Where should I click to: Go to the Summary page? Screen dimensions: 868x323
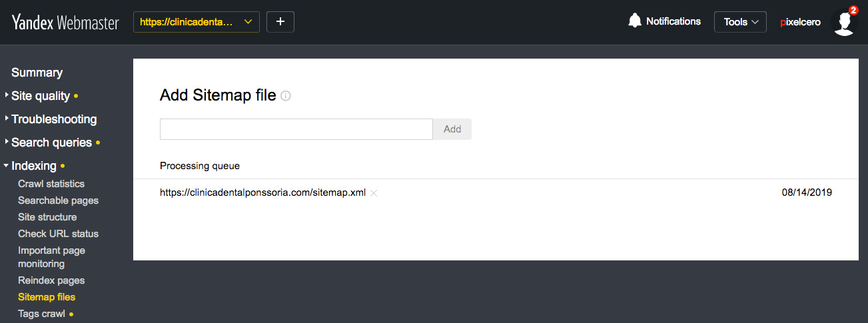(37, 73)
